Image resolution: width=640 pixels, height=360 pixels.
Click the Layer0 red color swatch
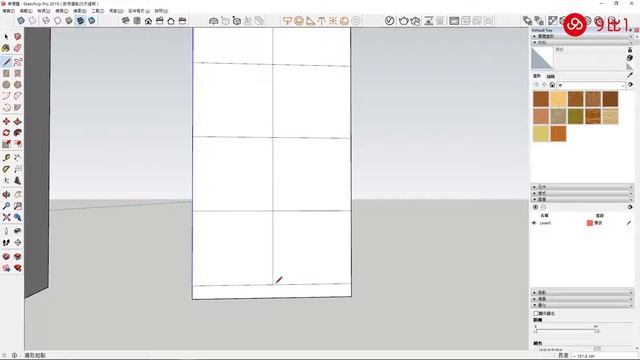[589, 223]
